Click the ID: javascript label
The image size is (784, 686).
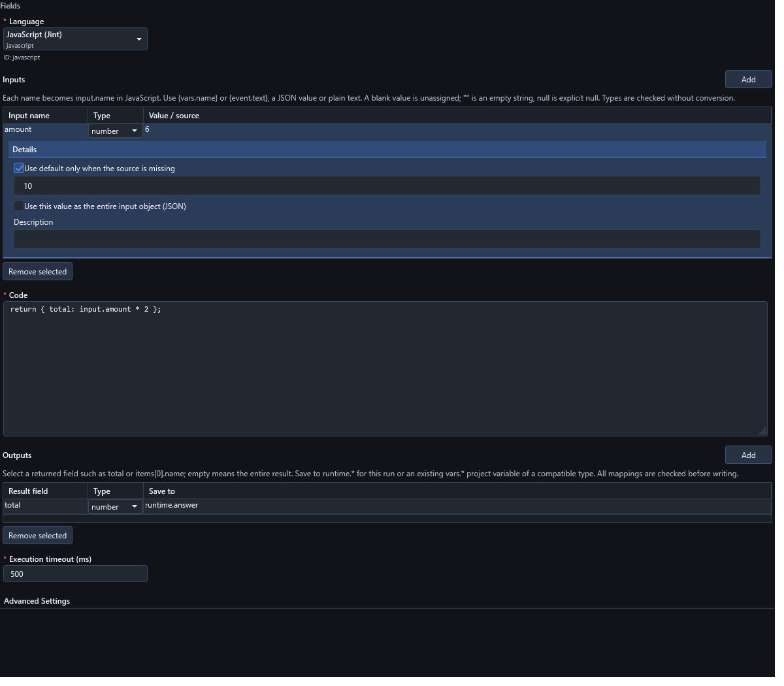tap(22, 57)
